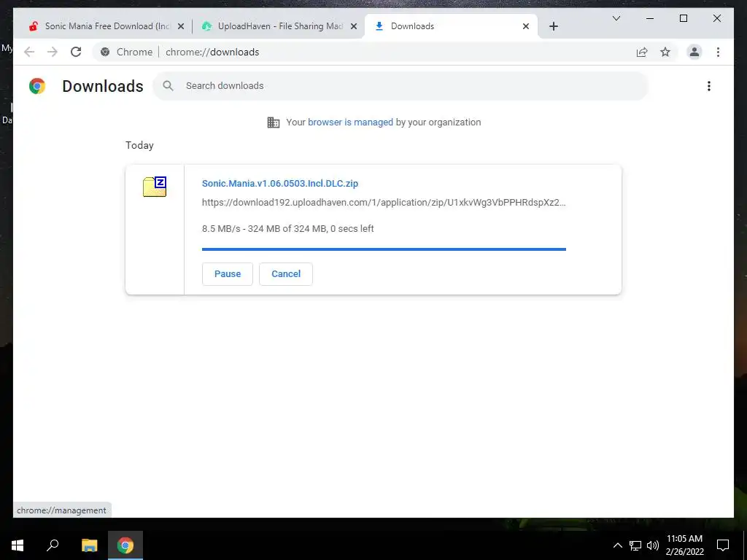Image resolution: width=747 pixels, height=560 pixels.
Task: Open a new browser tab
Action: [554, 27]
